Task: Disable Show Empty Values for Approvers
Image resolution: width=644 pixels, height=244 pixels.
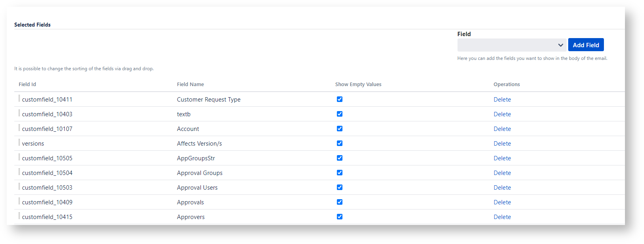Action: (x=340, y=217)
